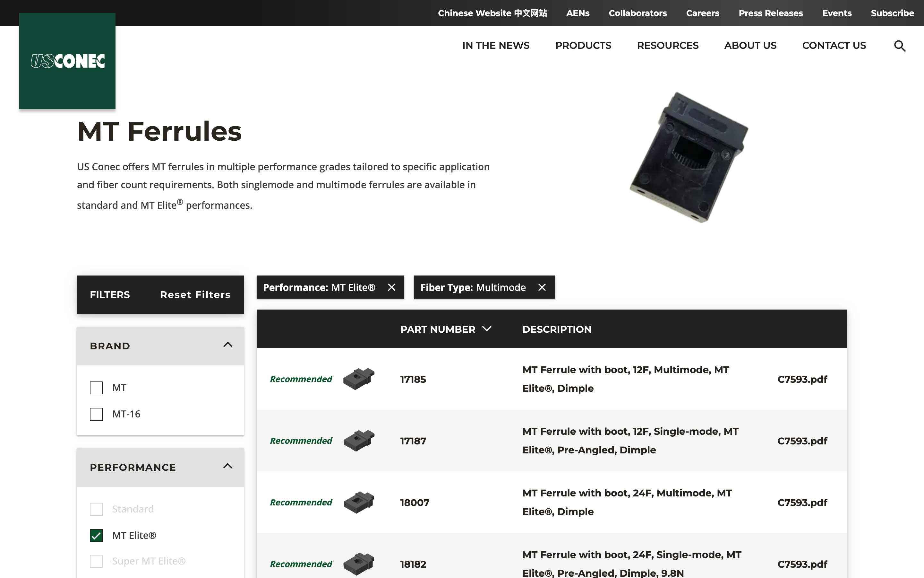Open ferrule thumbnail for part 18182
Image resolution: width=924 pixels, height=578 pixels.
358,564
